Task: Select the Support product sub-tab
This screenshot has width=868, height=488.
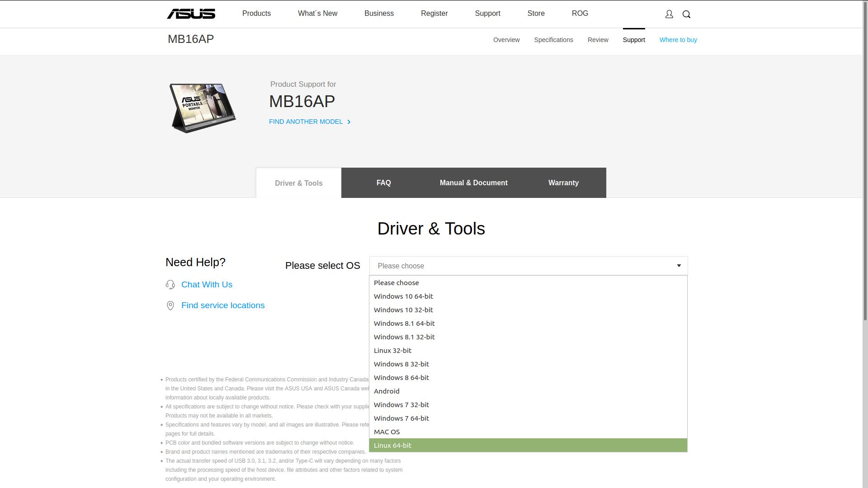Action: [634, 40]
